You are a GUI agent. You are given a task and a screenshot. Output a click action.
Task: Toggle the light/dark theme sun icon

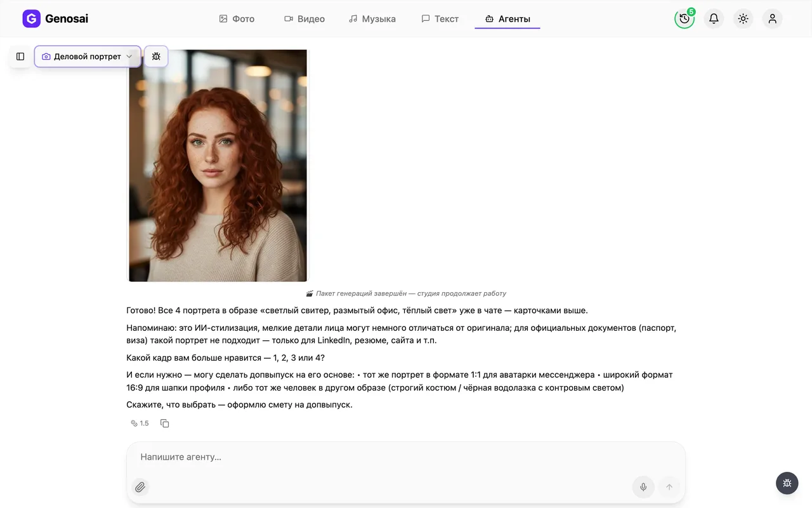[743, 18]
